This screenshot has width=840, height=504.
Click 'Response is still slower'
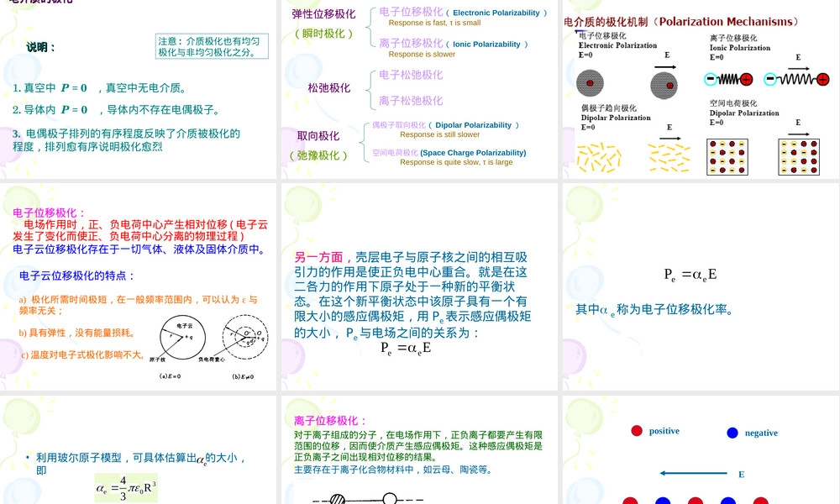pyautogui.click(x=440, y=134)
